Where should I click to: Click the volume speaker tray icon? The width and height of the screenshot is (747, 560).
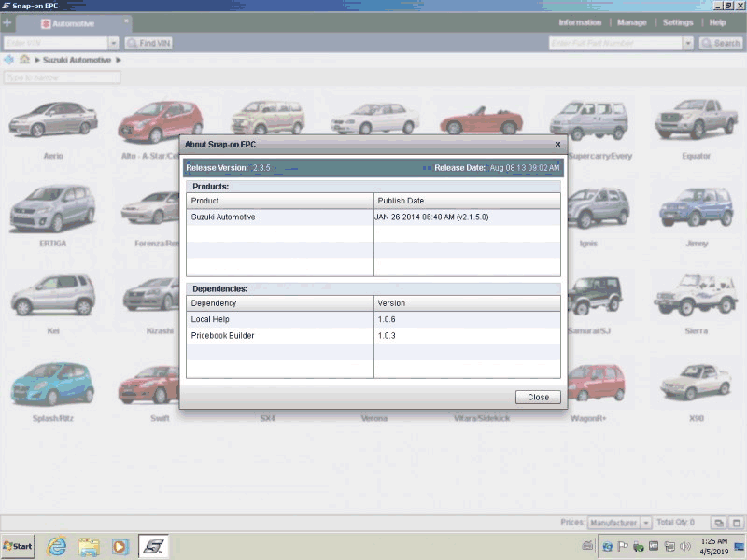[685, 547]
